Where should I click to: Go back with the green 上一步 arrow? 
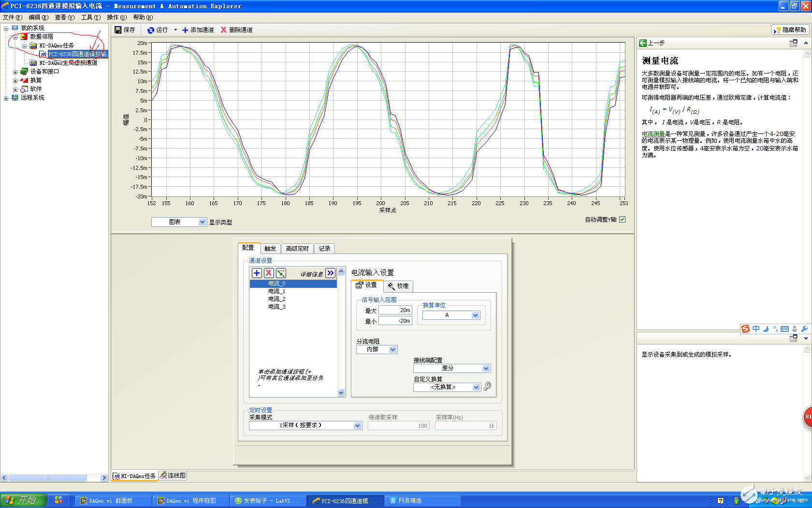(643, 43)
